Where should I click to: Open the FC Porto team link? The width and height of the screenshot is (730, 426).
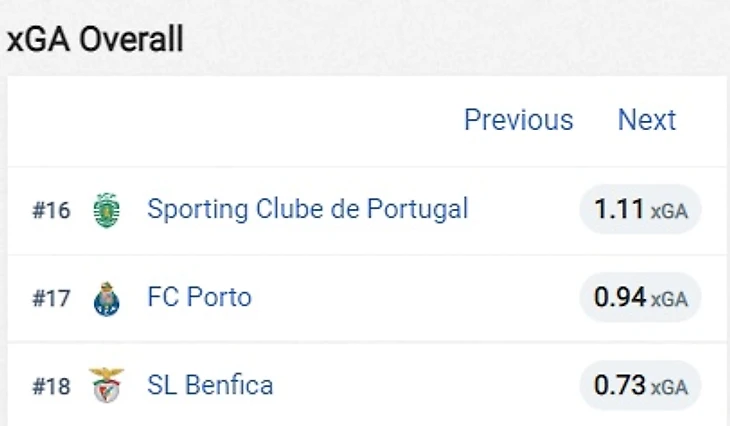coord(199,297)
